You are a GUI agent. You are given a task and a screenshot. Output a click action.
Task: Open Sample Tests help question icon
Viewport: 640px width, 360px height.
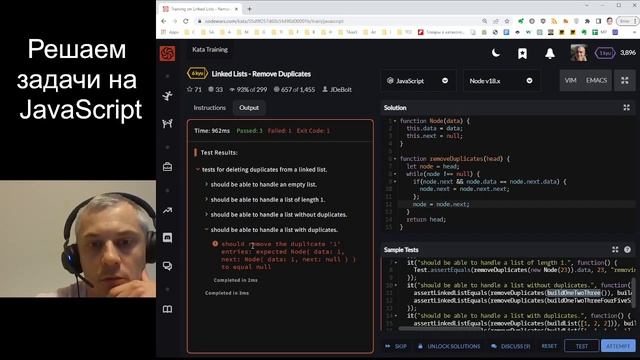click(627, 250)
